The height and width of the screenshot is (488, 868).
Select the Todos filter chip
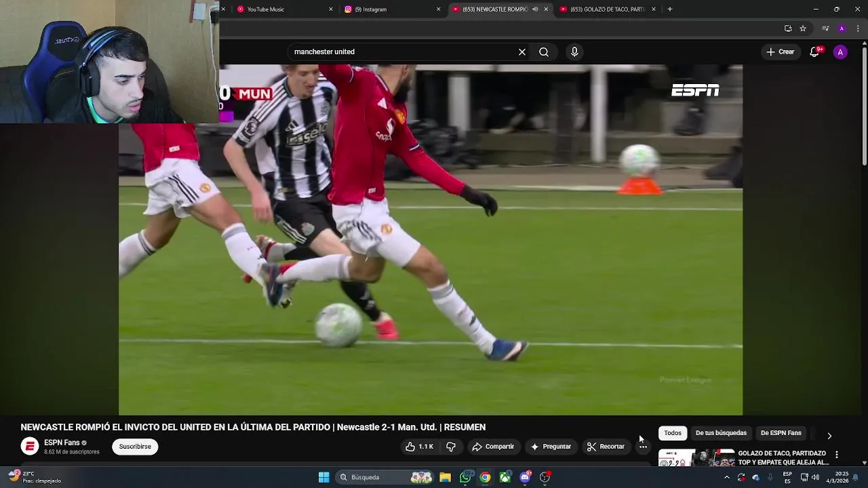point(673,433)
